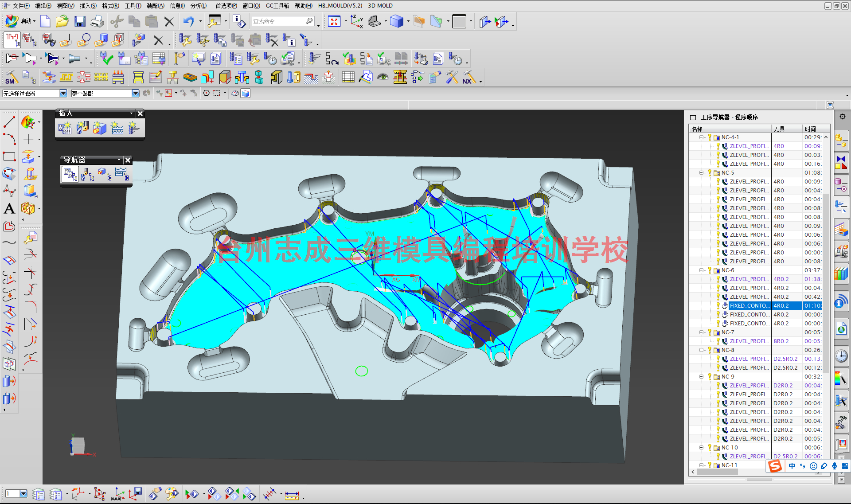
Task: Select the line sketch tool
Action: coord(9,121)
